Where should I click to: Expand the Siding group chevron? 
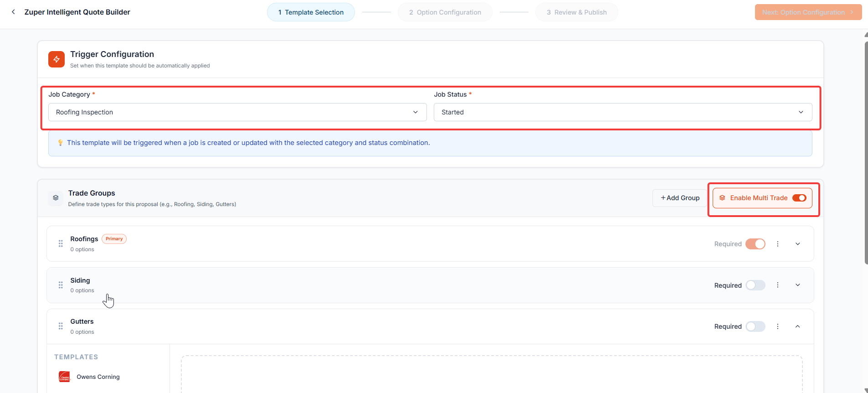coord(798,285)
